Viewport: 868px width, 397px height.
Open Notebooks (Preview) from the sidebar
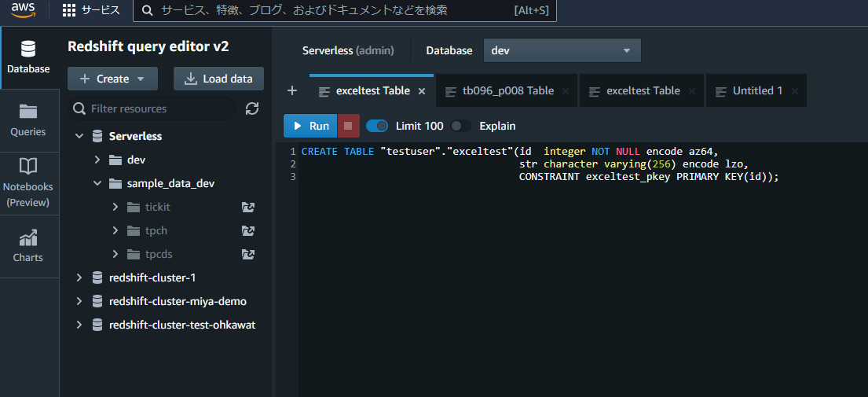[28, 182]
